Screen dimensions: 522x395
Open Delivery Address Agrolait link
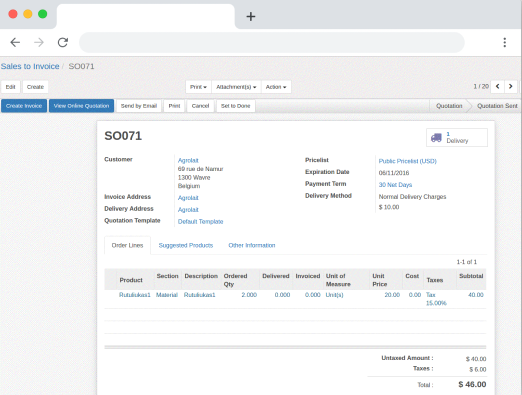[188, 210]
